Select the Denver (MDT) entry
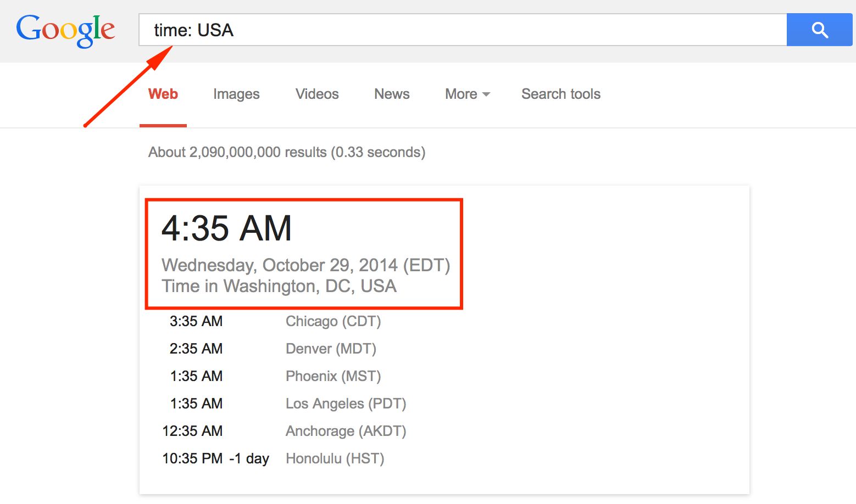The height and width of the screenshot is (504, 856). pyautogui.click(x=331, y=349)
